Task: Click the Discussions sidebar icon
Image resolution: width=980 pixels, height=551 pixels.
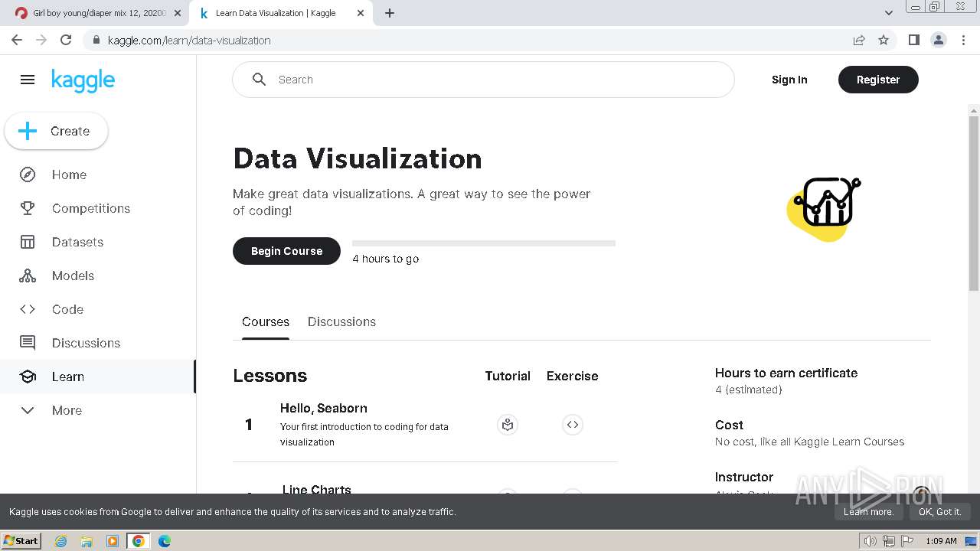Action: click(28, 343)
